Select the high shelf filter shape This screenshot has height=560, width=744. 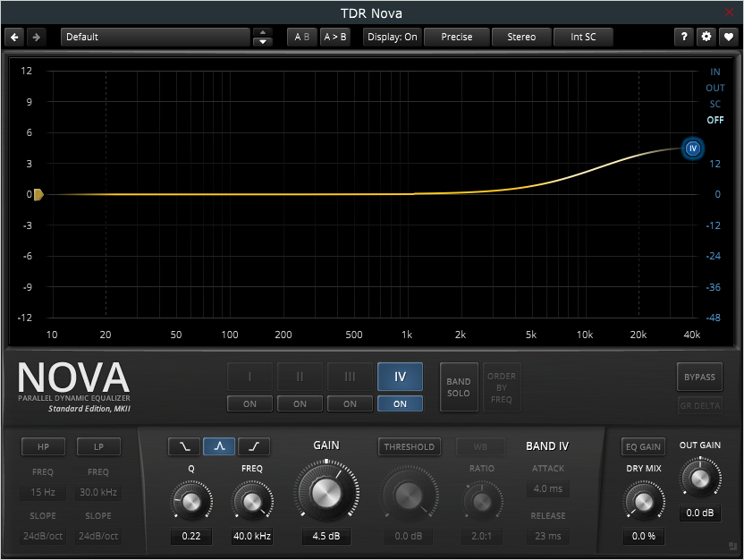pos(254,446)
